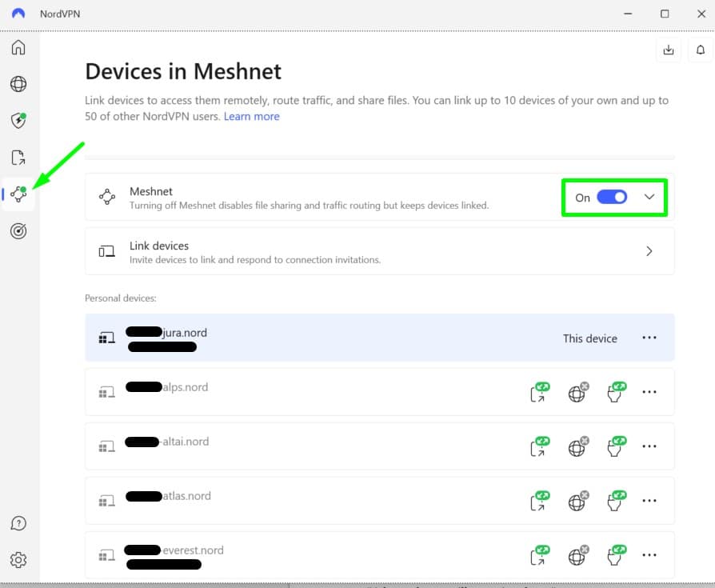Toggle remote access permission for atlas.nord
The height and width of the screenshot is (588, 715).
tap(617, 501)
